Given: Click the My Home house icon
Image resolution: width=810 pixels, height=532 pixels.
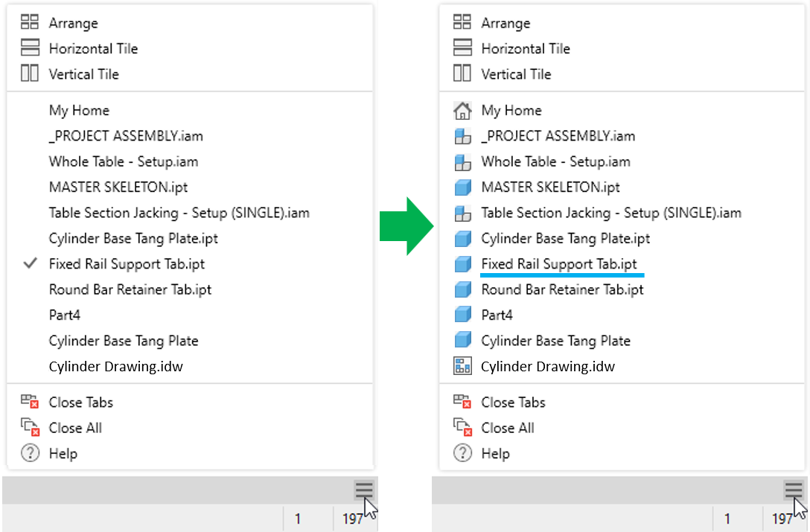Looking at the screenshot, I should click(462, 110).
